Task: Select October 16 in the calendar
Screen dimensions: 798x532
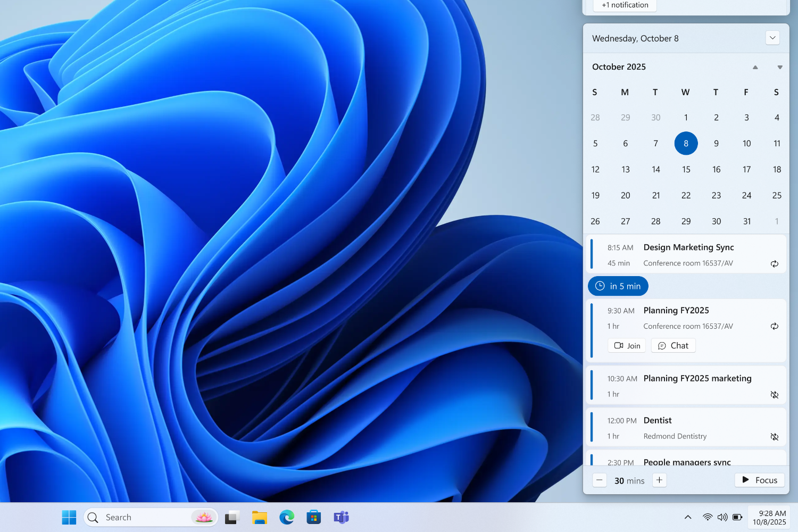Action: pos(717,170)
